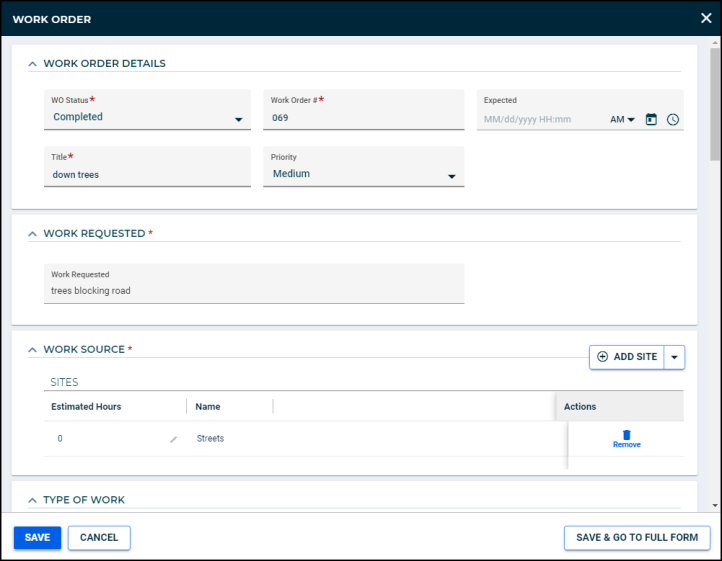The image size is (722, 561).
Task: Open the calendar date picker for Expected
Action: (651, 119)
